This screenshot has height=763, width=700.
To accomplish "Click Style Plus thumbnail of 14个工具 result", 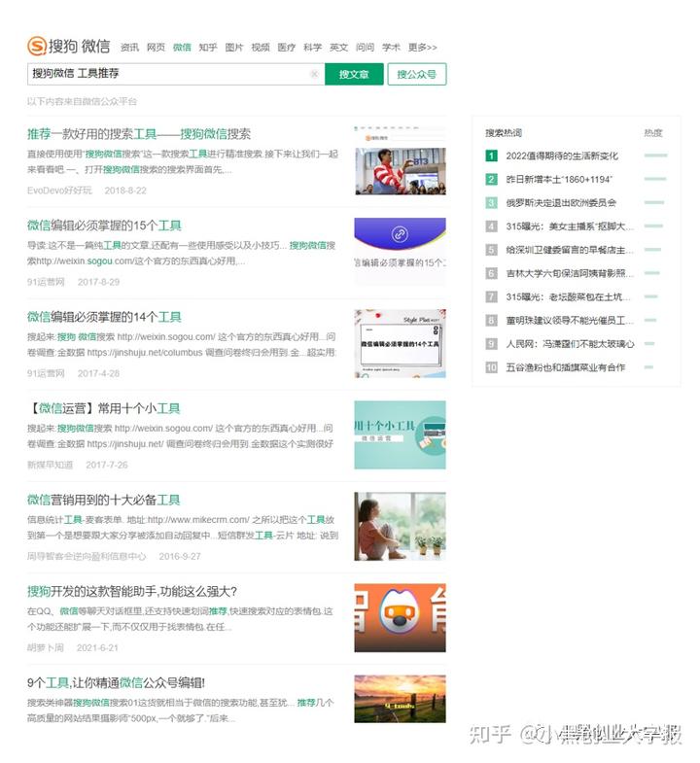I will (x=401, y=343).
